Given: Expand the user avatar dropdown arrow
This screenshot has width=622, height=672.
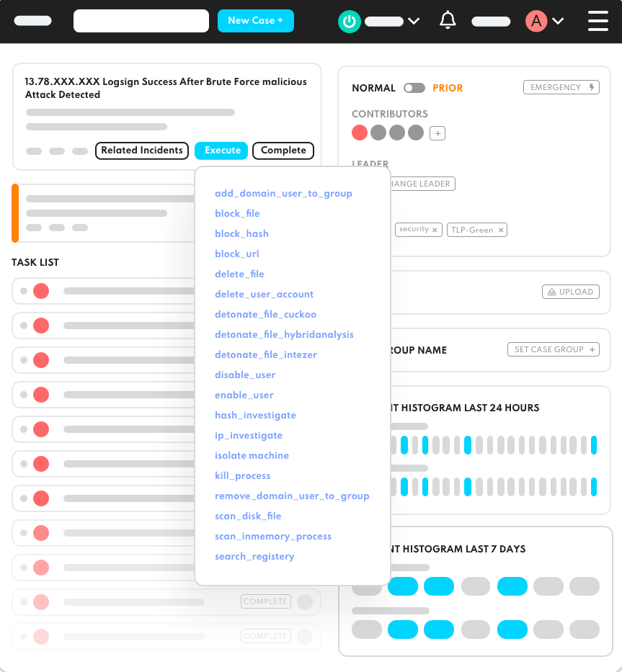Looking at the screenshot, I should [x=557, y=21].
